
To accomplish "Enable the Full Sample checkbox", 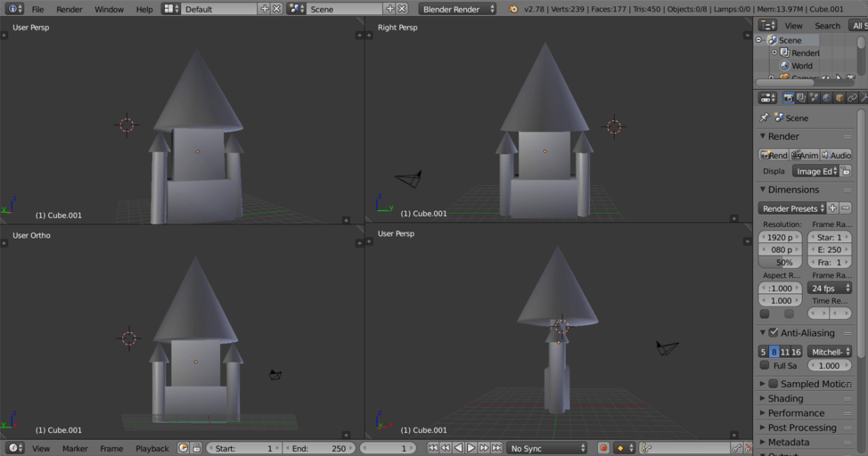I will coord(765,365).
